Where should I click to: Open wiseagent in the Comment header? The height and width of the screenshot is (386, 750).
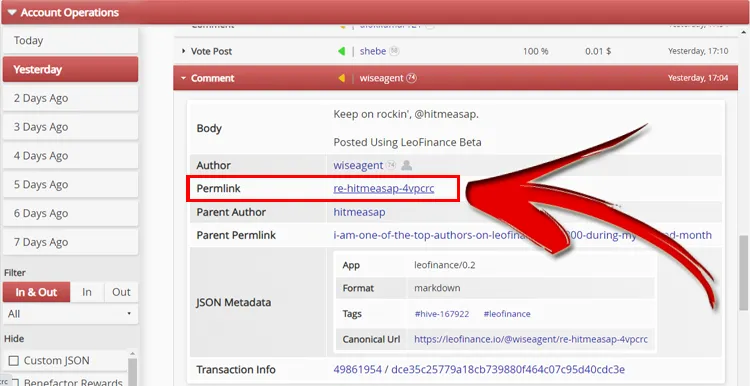point(381,78)
